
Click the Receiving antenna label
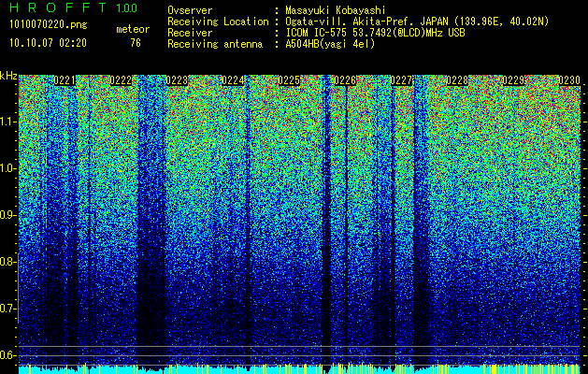coord(215,44)
